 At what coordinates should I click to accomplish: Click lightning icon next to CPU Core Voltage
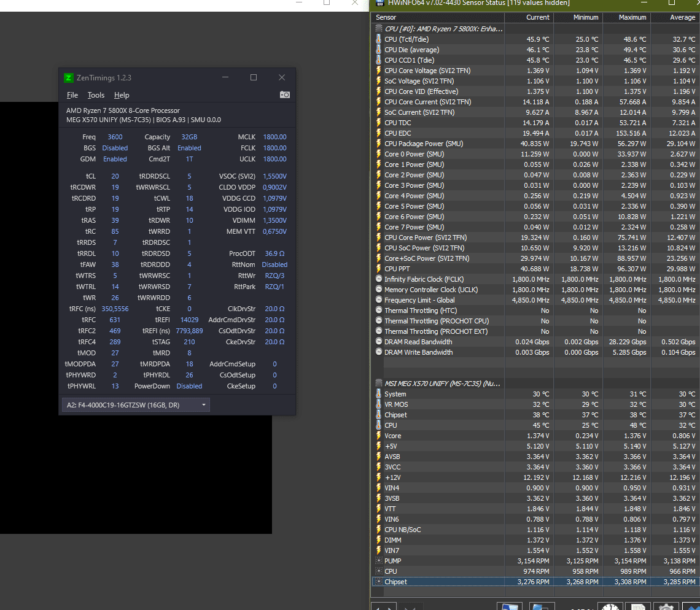(379, 71)
